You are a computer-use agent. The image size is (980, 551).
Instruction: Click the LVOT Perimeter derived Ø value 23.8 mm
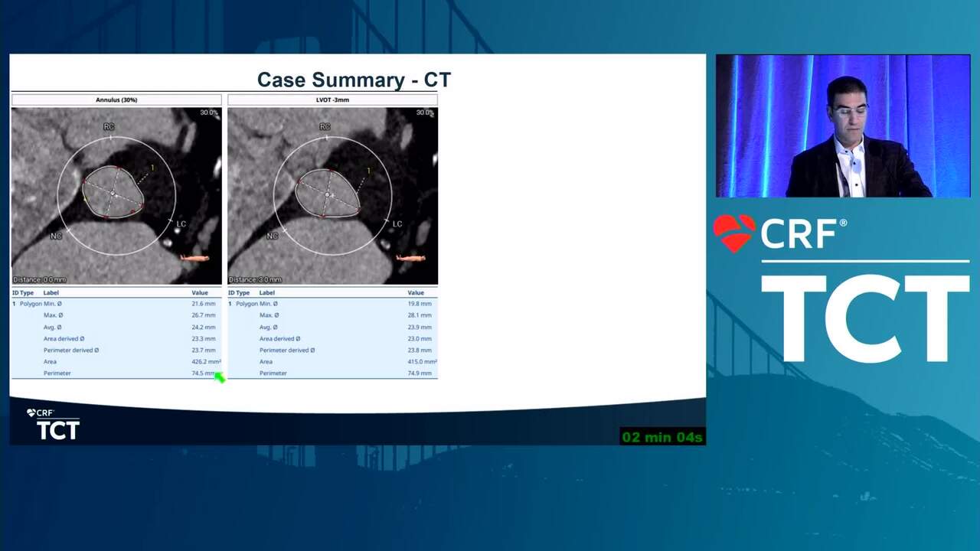pyautogui.click(x=420, y=350)
